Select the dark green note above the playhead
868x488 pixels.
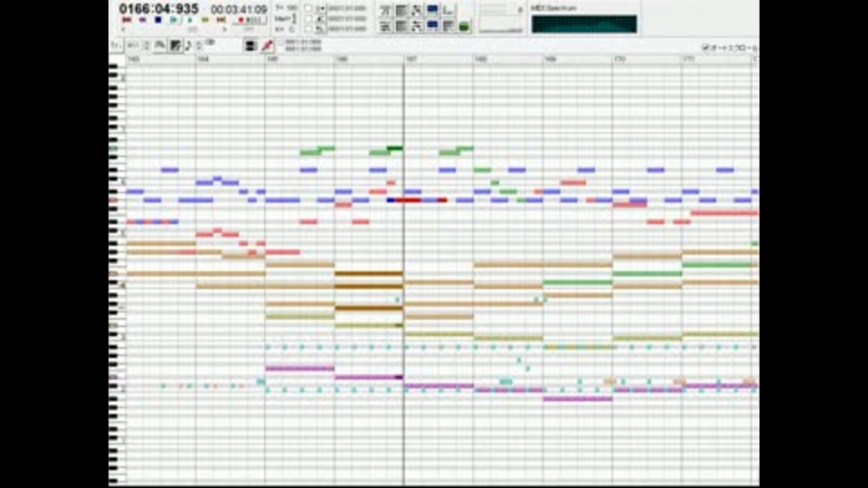pos(395,147)
